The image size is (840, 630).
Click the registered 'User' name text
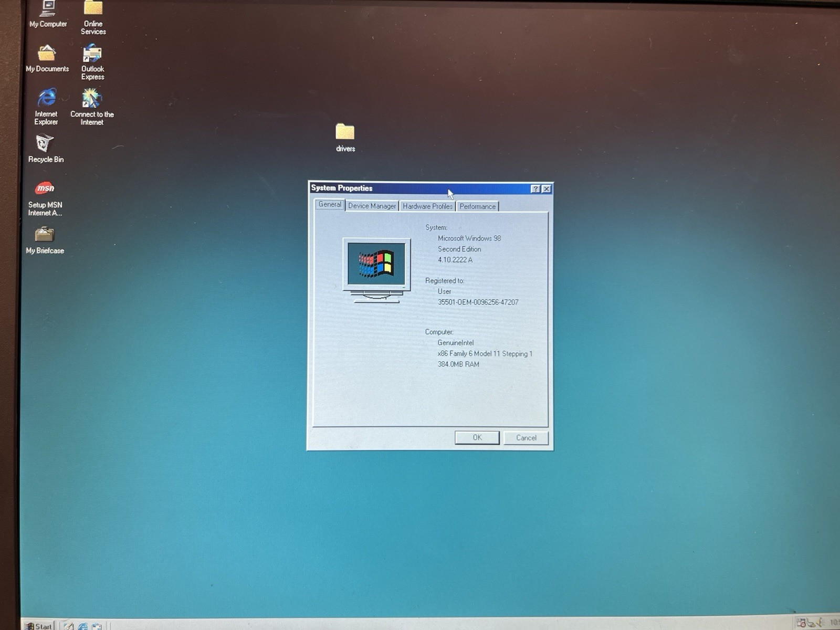[x=444, y=291]
